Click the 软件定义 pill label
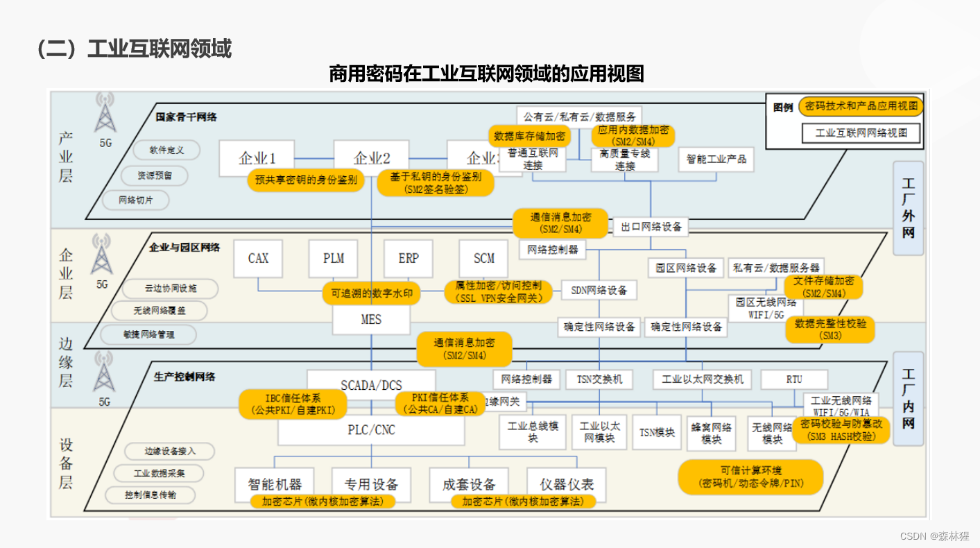980x548 pixels. pos(166,150)
